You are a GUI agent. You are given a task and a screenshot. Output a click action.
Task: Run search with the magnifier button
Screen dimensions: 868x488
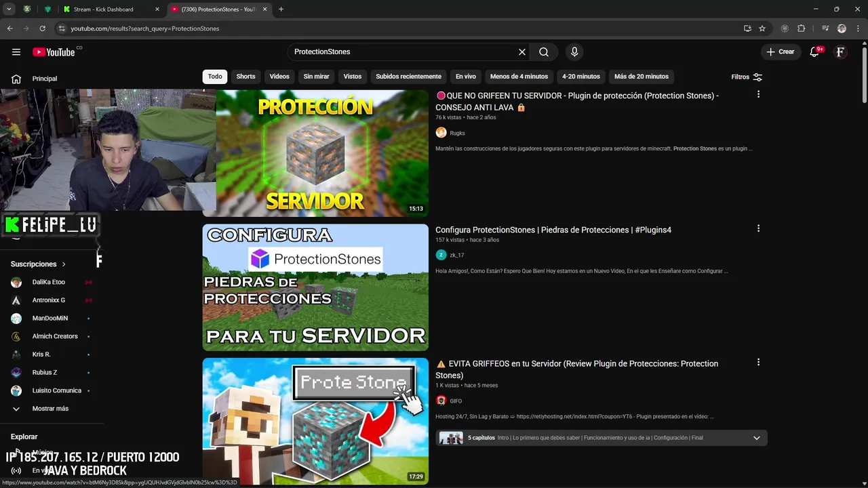click(544, 52)
